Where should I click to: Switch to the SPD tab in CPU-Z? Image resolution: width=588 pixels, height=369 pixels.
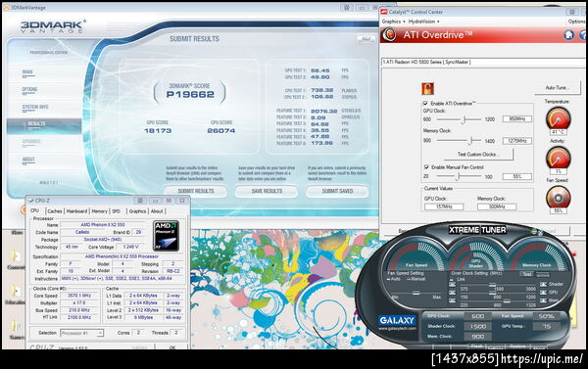tap(117, 211)
